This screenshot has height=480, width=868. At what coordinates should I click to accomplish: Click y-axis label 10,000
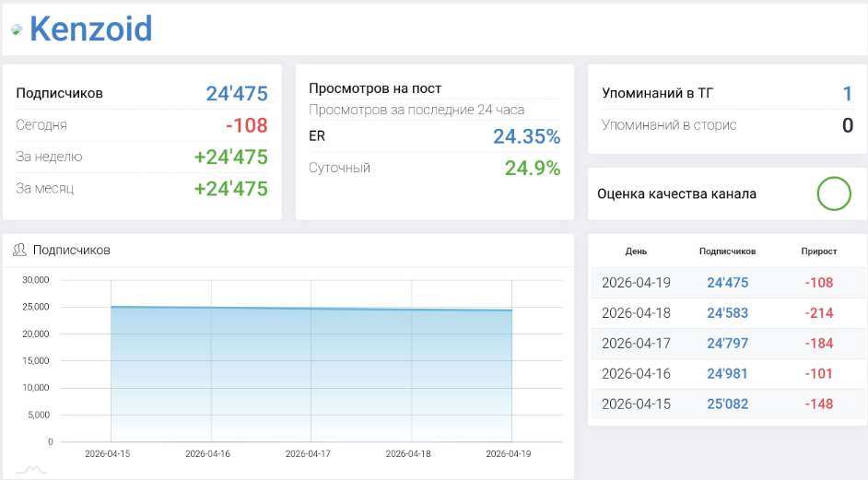click(35, 388)
